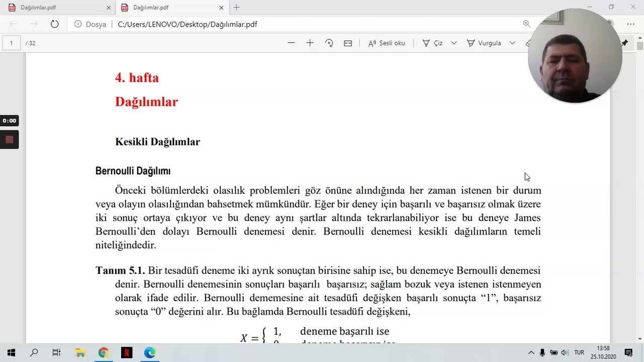
Task: Show site information for Dosya
Action: (90, 24)
